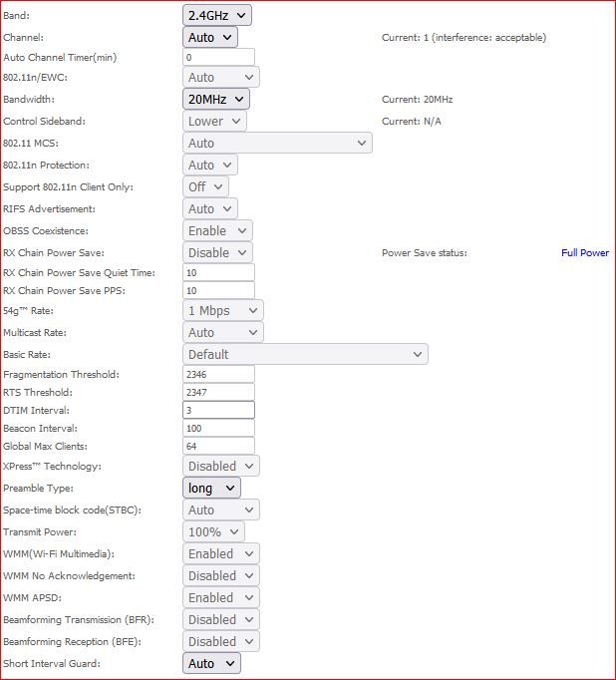Open the 802.11 MCS dropdown
Viewport: 616px width, 680px height.
tap(277, 143)
